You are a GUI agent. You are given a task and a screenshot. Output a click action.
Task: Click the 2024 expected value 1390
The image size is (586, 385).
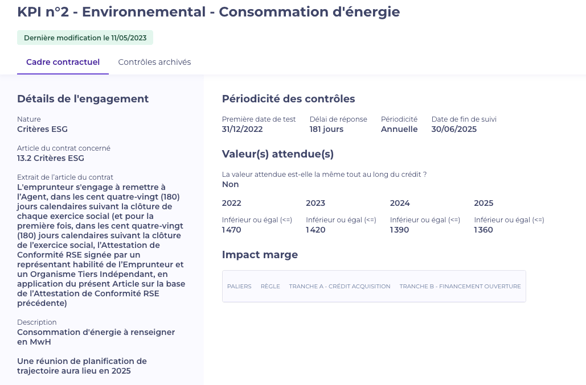(400, 230)
